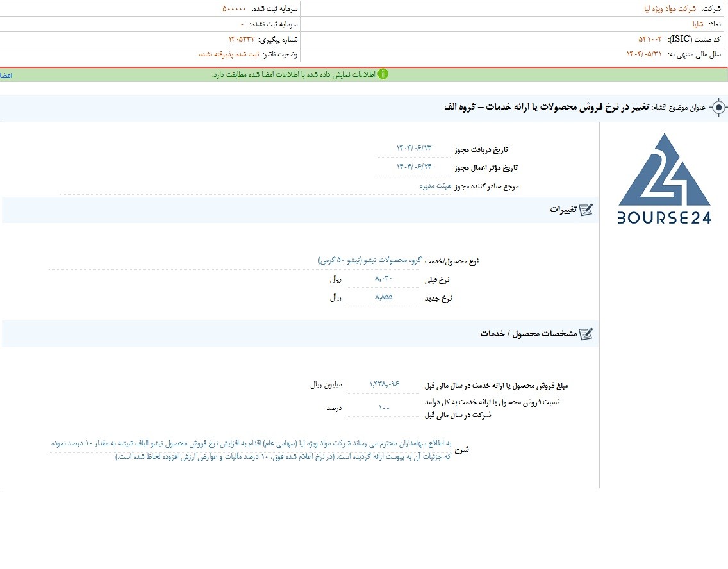Click the target icon beside disclosure subject title

(719, 108)
